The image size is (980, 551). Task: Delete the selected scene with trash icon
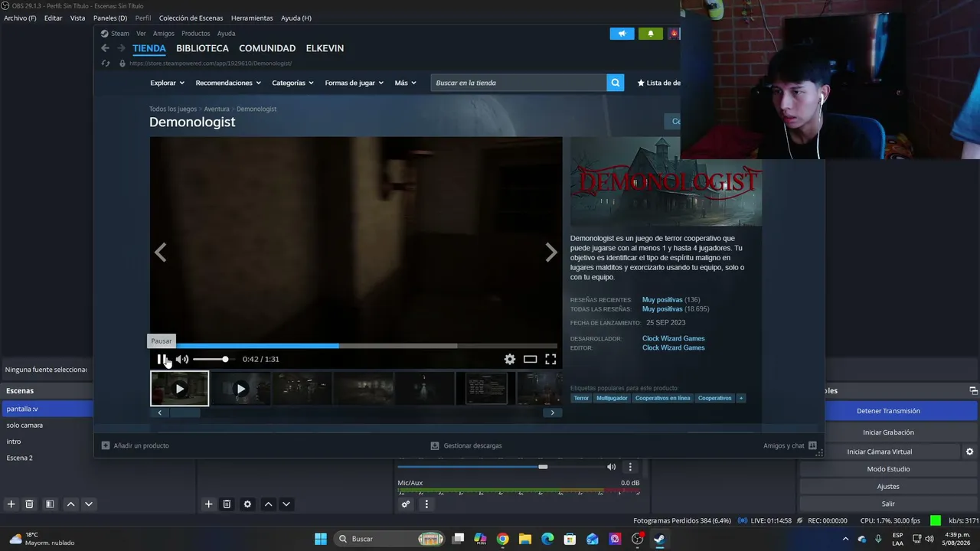point(29,504)
